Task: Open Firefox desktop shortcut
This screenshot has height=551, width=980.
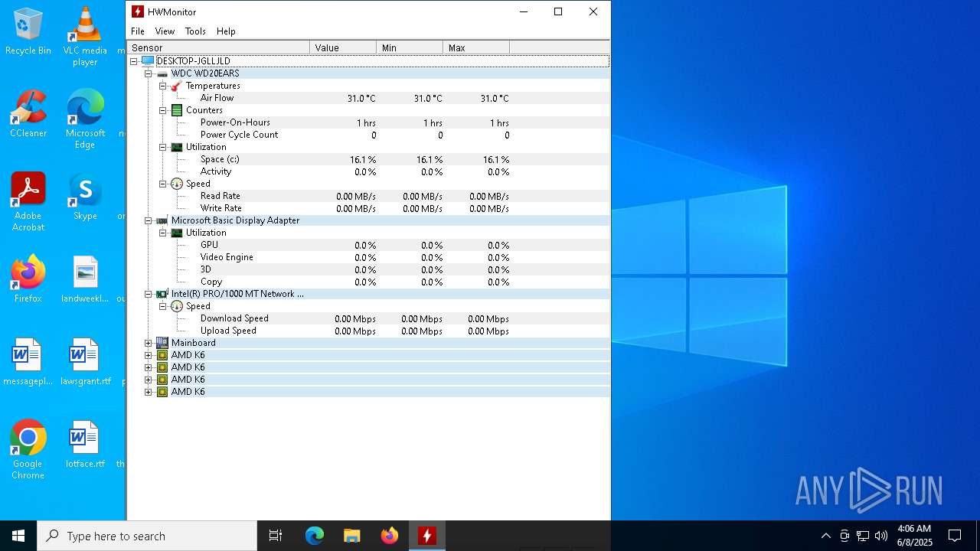Action: (28, 279)
